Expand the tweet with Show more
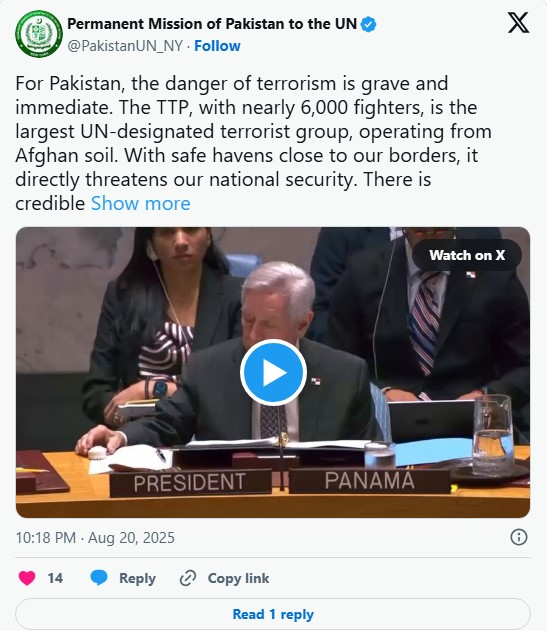The width and height of the screenshot is (547, 631). (x=140, y=203)
